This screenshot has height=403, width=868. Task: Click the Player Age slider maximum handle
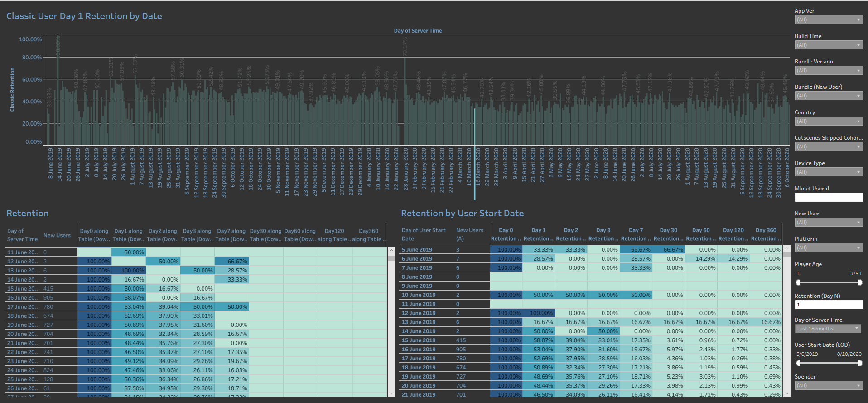tap(860, 282)
